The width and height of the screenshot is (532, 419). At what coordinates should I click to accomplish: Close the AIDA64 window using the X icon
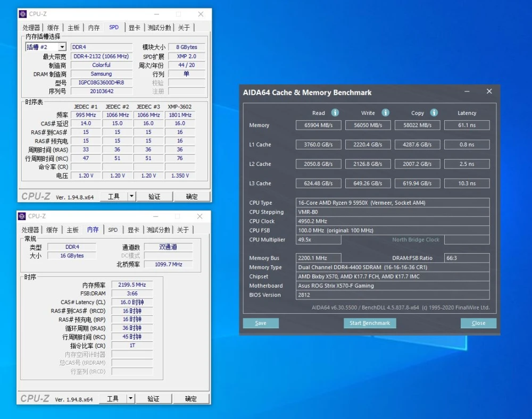[x=489, y=92]
